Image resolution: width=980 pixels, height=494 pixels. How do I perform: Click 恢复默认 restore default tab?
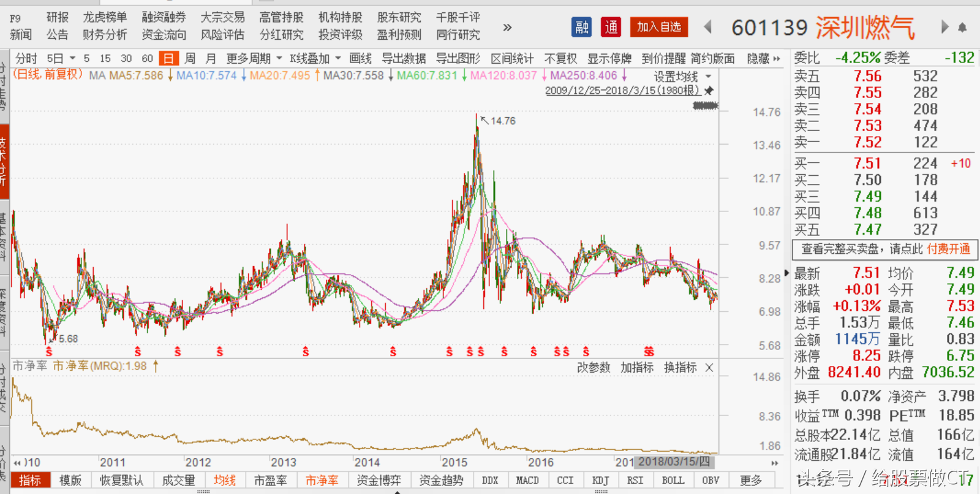[x=121, y=481]
